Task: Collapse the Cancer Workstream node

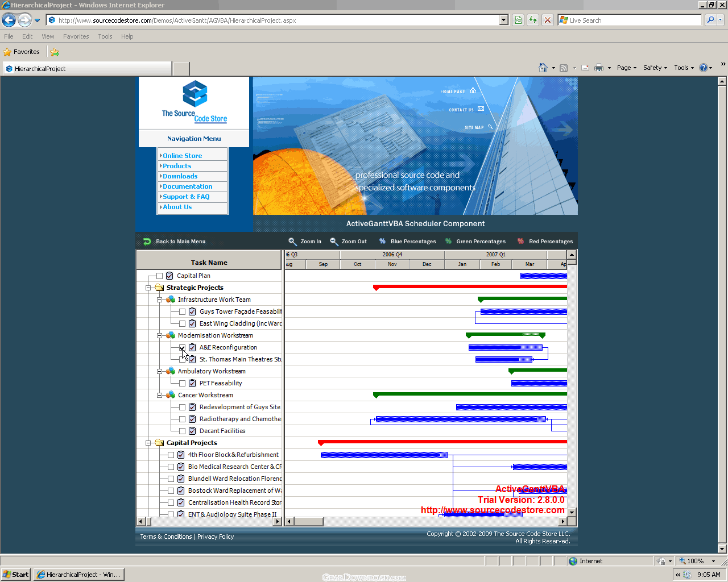Action: (159, 396)
